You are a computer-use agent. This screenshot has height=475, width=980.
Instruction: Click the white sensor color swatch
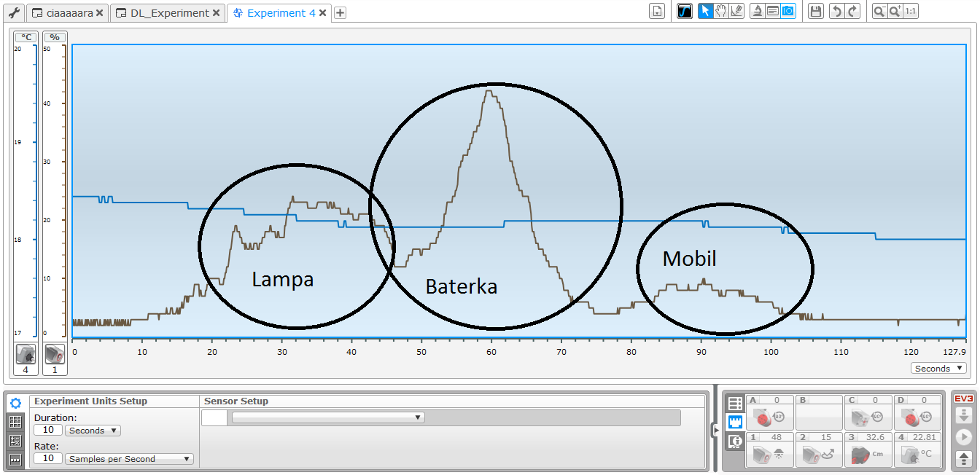[214, 417]
